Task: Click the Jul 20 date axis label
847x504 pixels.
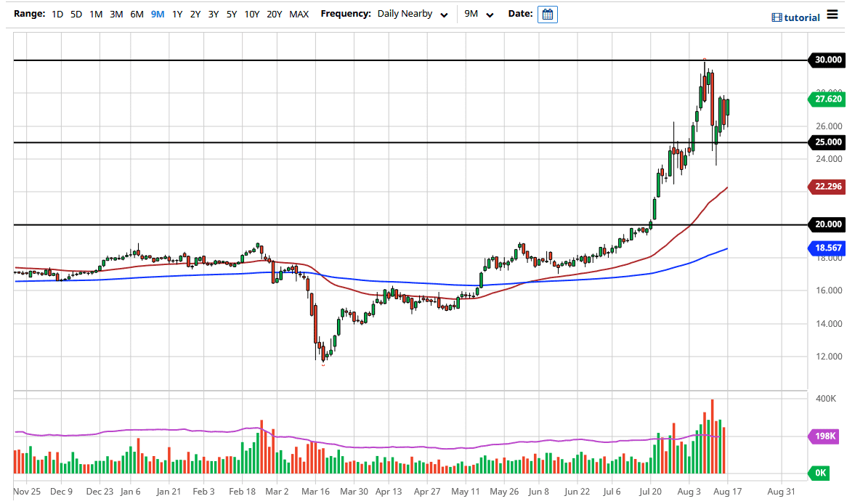Action: coord(650,492)
